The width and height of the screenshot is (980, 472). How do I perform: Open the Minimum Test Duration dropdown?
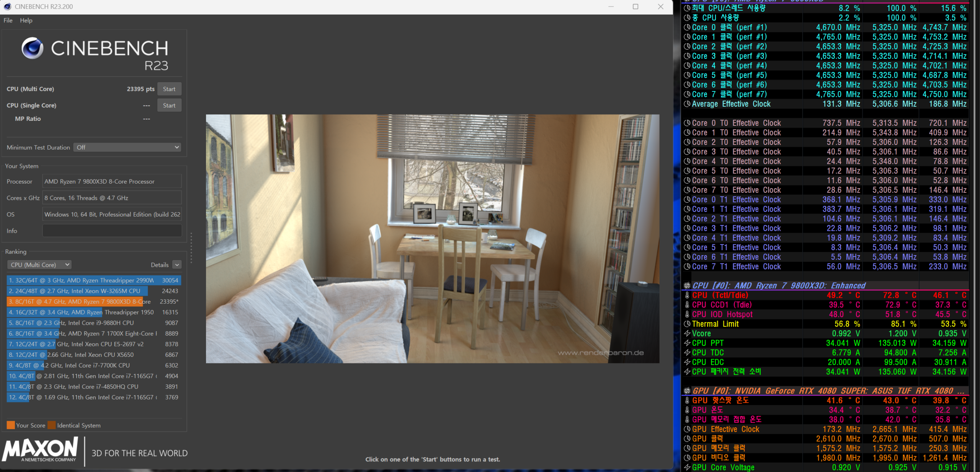click(x=127, y=147)
